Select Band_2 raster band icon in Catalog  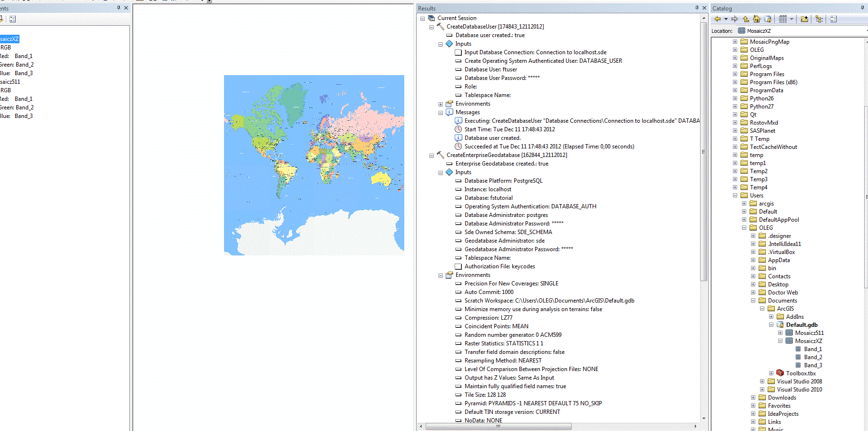point(798,357)
